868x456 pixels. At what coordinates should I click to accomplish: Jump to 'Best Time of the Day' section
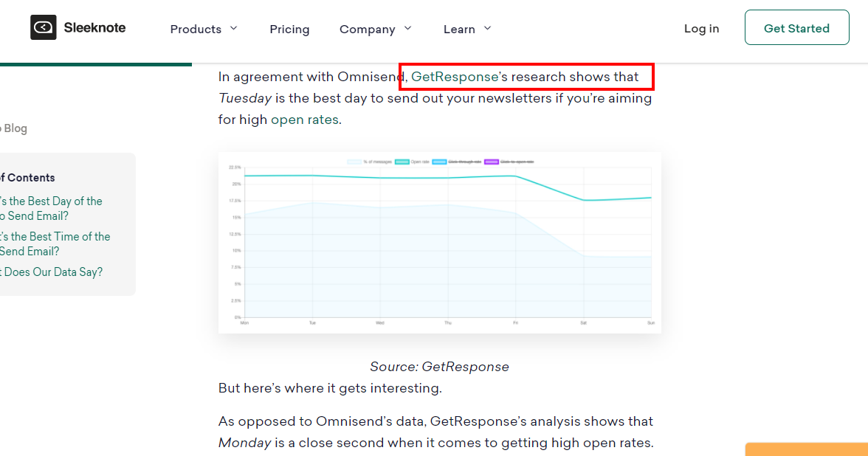pos(54,244)
